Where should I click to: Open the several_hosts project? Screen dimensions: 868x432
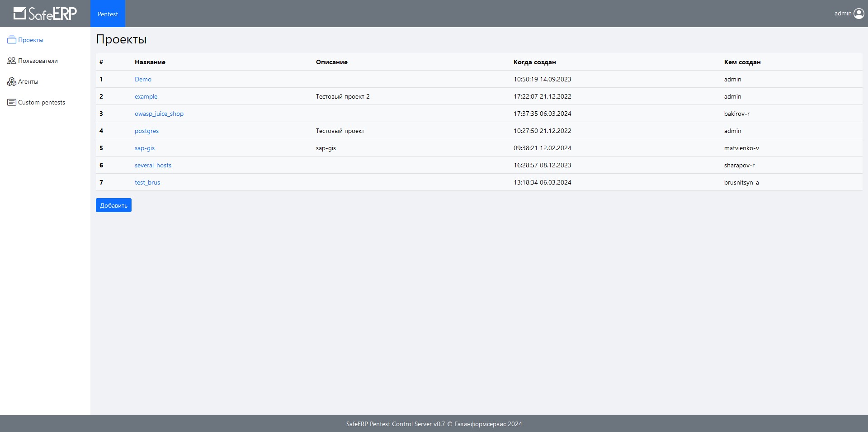[153, 165]
